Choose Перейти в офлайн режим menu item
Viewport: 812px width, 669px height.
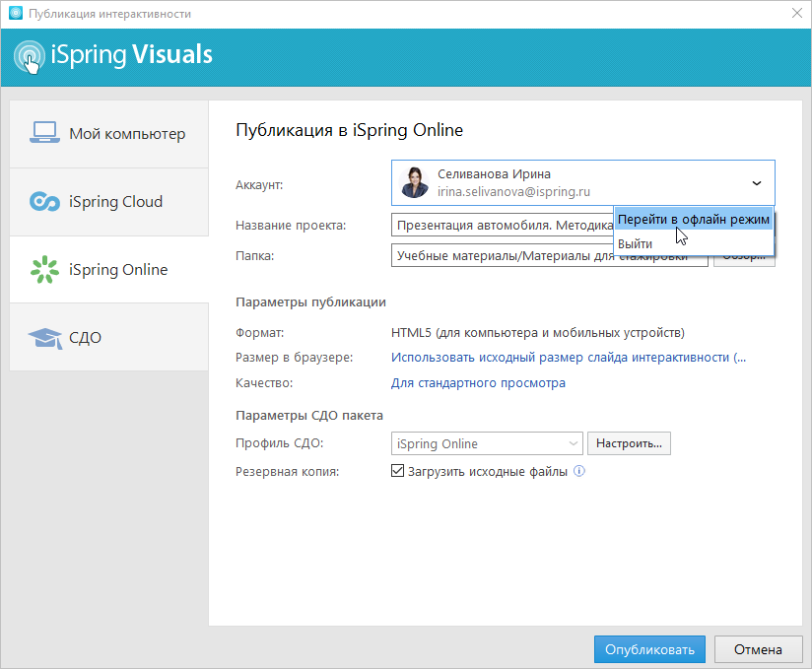694,220
